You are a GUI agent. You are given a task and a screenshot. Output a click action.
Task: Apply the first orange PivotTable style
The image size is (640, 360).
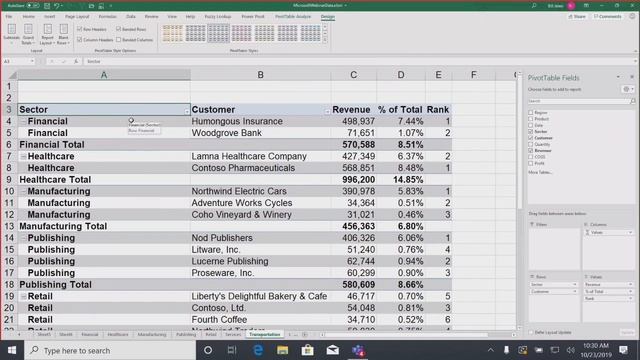172,33
